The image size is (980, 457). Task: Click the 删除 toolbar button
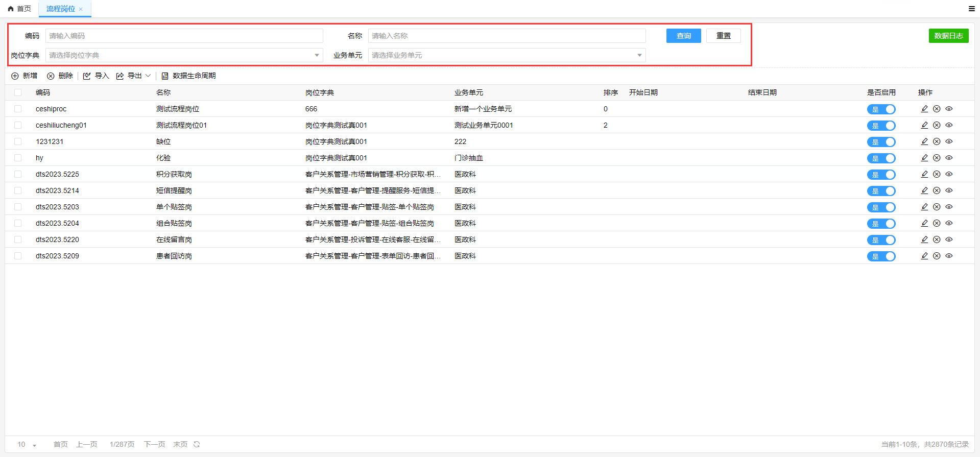point(60,76)
